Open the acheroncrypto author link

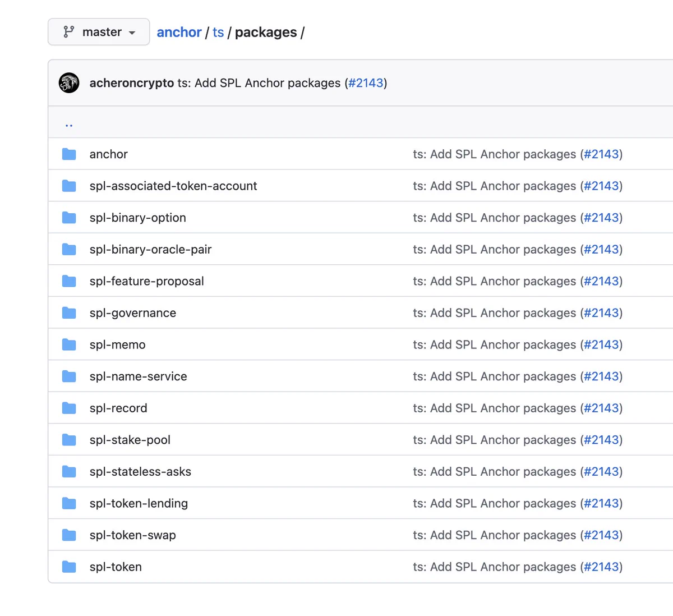pos(132,83)
